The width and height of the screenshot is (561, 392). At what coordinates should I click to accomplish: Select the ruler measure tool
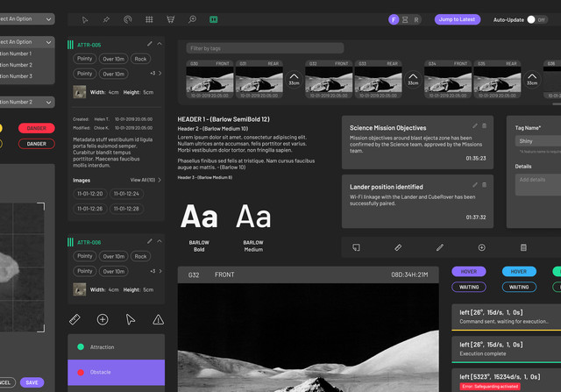coord(75,319)
